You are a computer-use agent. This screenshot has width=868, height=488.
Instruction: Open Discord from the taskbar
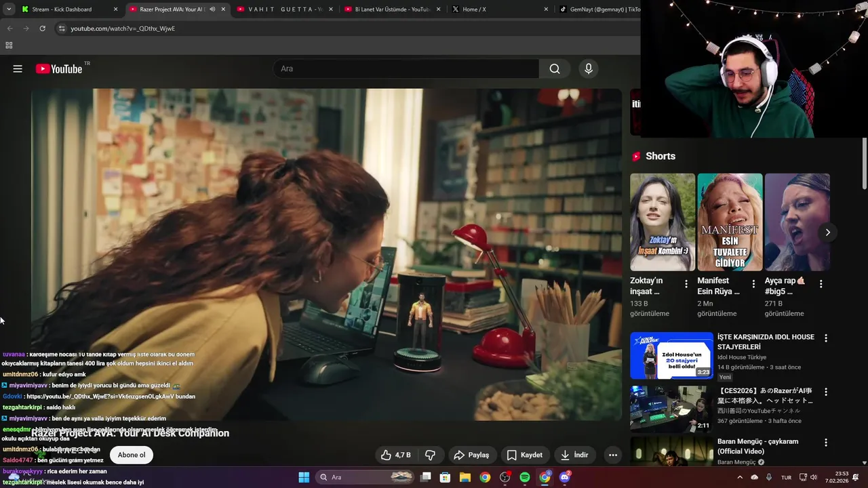565,477
